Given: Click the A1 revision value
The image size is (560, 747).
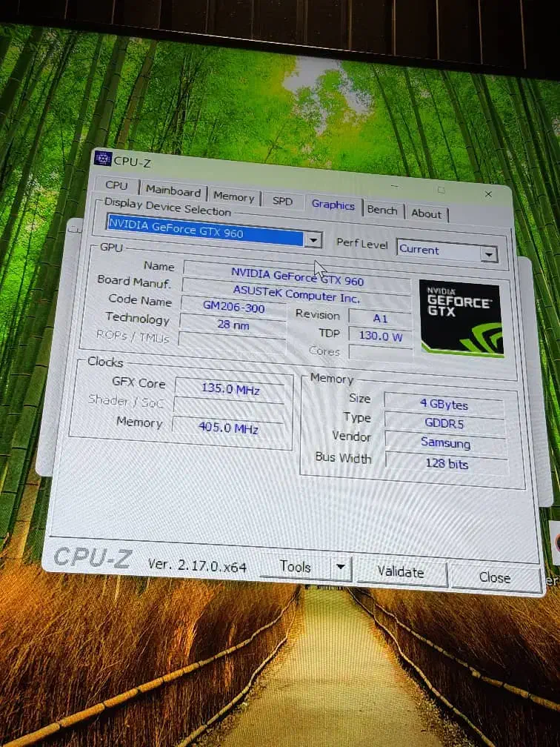Looking at the screenshot, I should (x=381, y=318).
